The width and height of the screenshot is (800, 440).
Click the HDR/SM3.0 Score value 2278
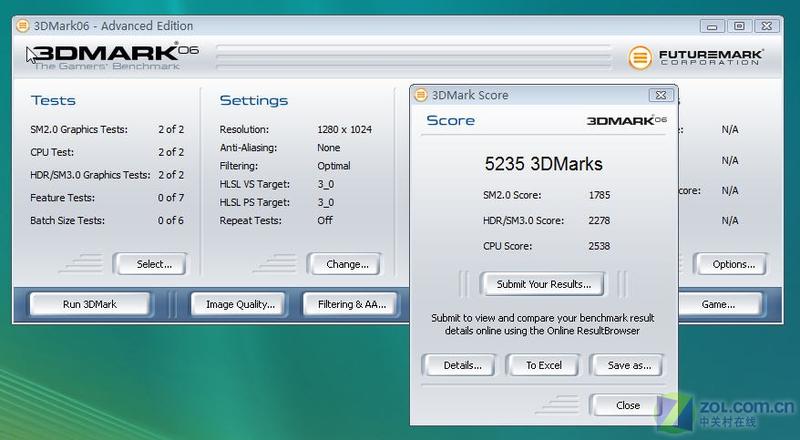point(599,221)
